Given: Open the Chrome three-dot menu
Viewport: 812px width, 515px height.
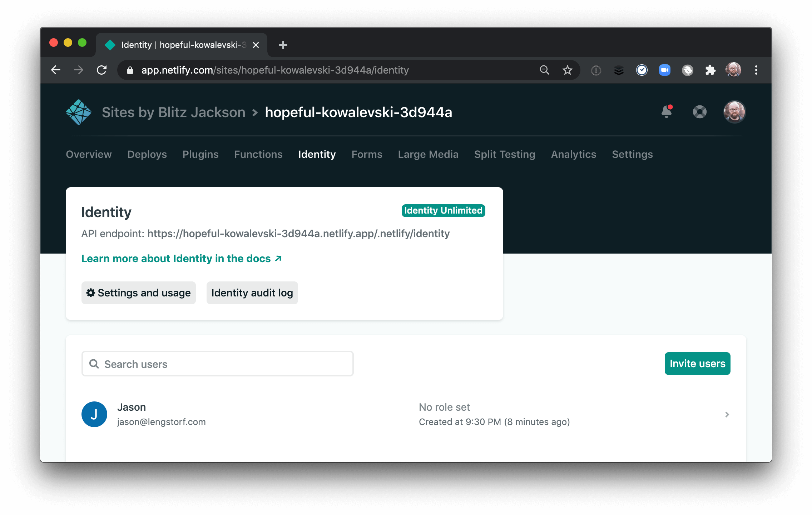Looking at the screenshot, I should [756, 70].
